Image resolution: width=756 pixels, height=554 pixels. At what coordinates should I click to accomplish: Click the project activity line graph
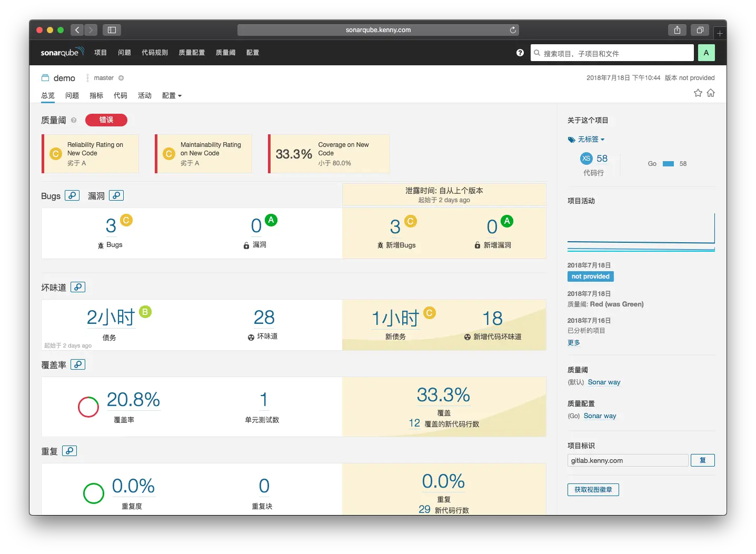tap(641, 232)
